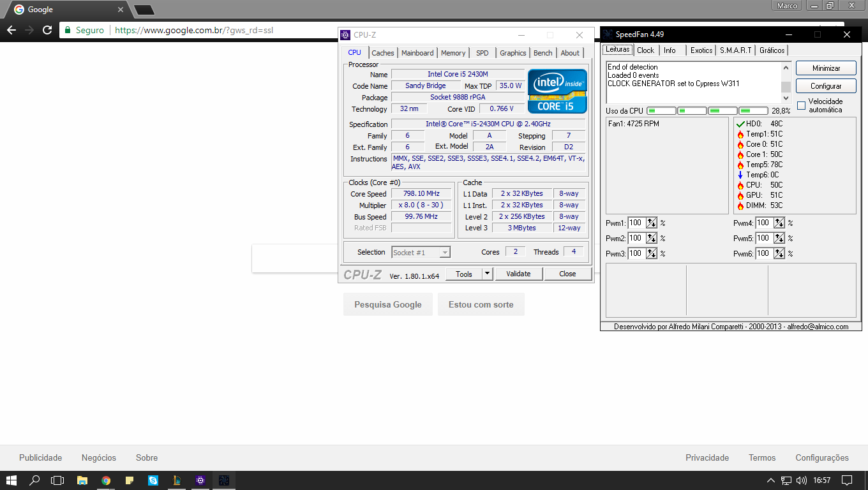Image resolution: width=868 pixels, height=490 pixels.
Task: Click the flame icon next to Temp1
Action: tap(740, 134)
